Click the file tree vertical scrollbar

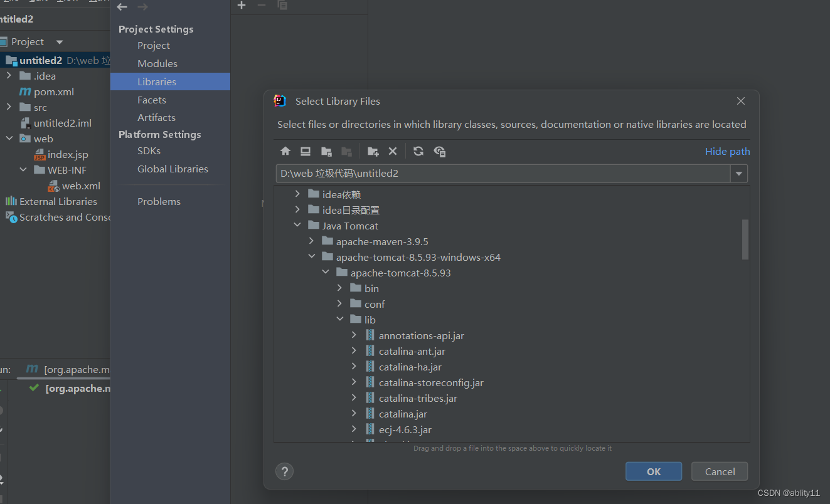(x=745, y=239)
